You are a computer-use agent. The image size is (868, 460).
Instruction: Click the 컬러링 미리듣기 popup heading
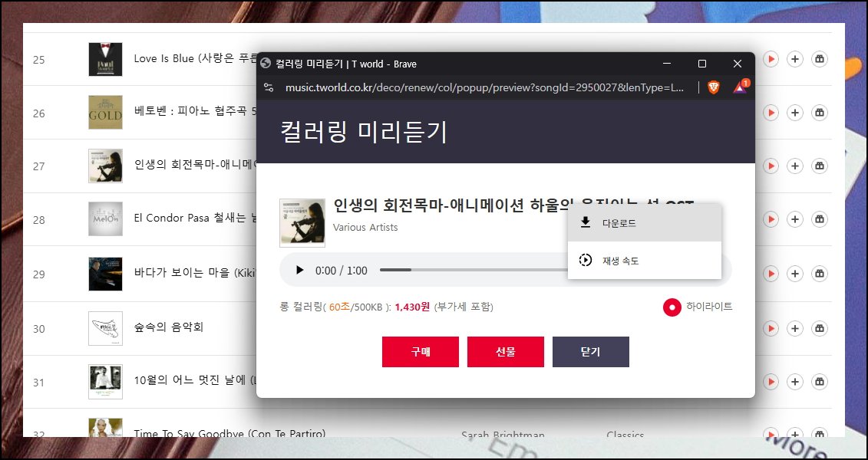click(x=364, y=132)
